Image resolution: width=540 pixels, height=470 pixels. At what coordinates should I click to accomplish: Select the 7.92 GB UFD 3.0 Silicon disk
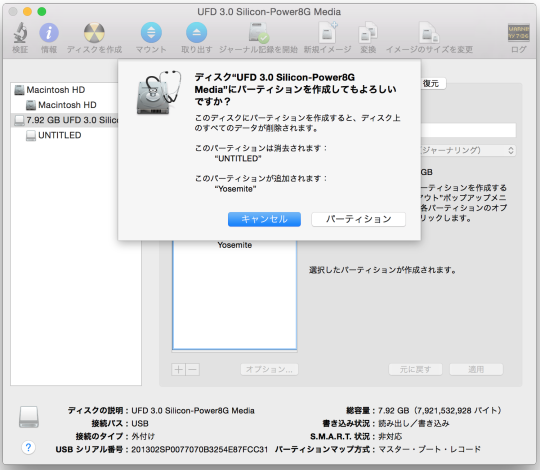tap(65, 120)
